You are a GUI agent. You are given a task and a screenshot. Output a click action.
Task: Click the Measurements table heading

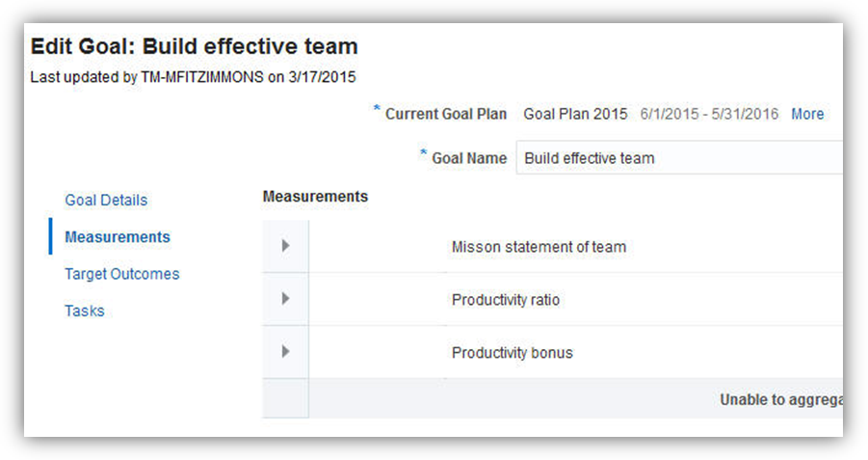click(x=315, y=196)
